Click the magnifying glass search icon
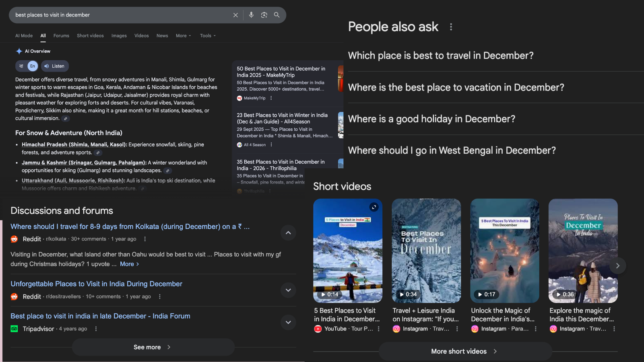The width and height of the screenshot is (644, 362). (277, 15)
